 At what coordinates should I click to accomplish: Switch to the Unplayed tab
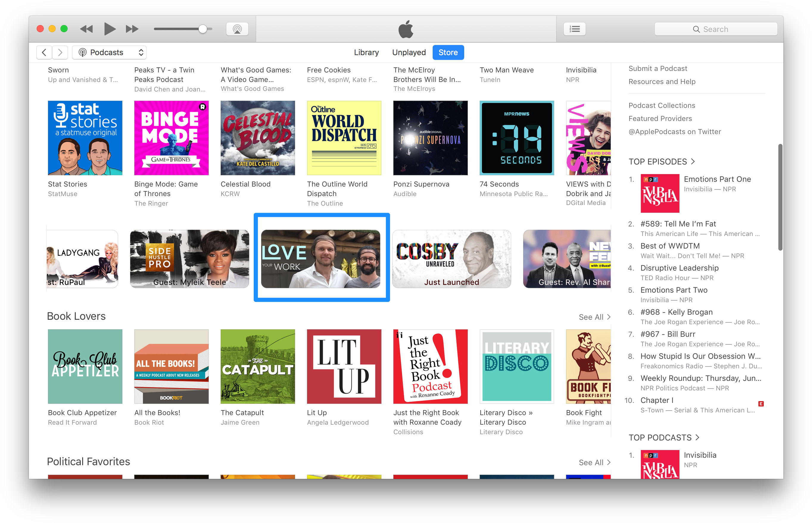[409, 52]
